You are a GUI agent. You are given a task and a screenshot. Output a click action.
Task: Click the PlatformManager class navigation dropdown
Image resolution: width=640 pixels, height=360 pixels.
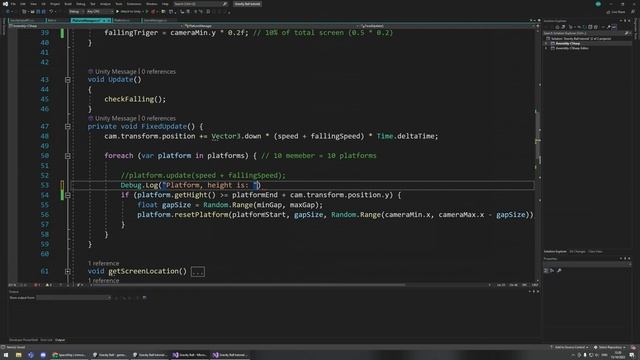coord(269,26)
